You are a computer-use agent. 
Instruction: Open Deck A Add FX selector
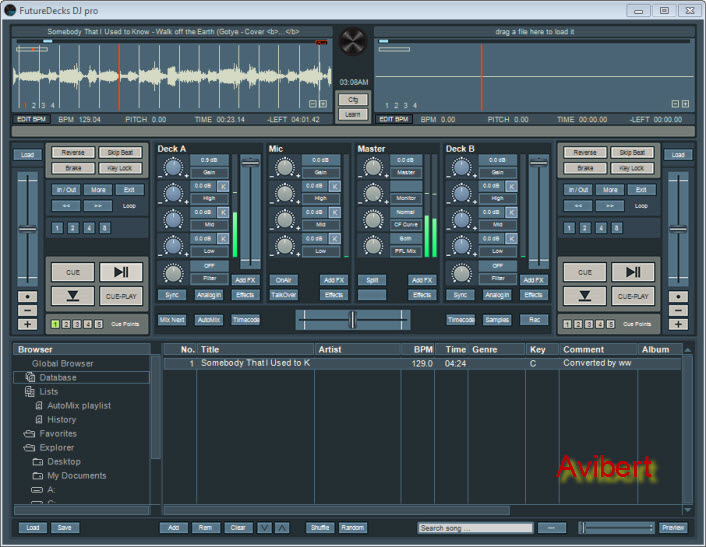pyautogui.click(x=245, y=280)
